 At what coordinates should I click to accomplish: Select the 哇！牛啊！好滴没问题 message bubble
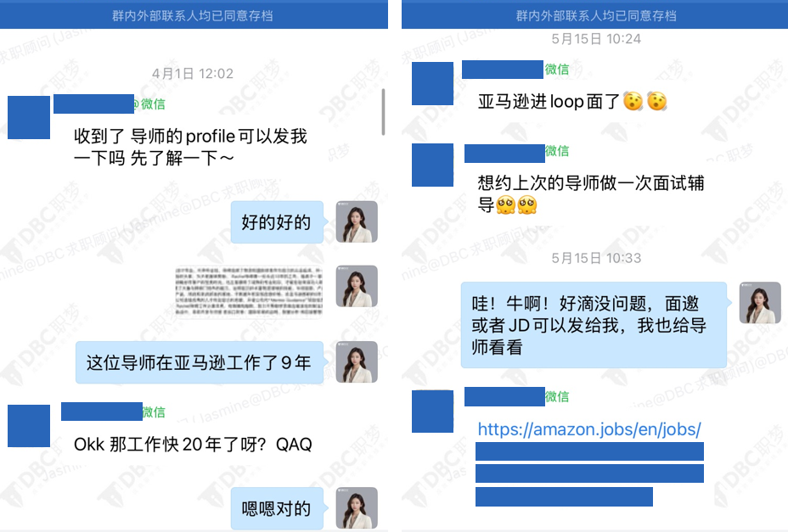(594, 324)
